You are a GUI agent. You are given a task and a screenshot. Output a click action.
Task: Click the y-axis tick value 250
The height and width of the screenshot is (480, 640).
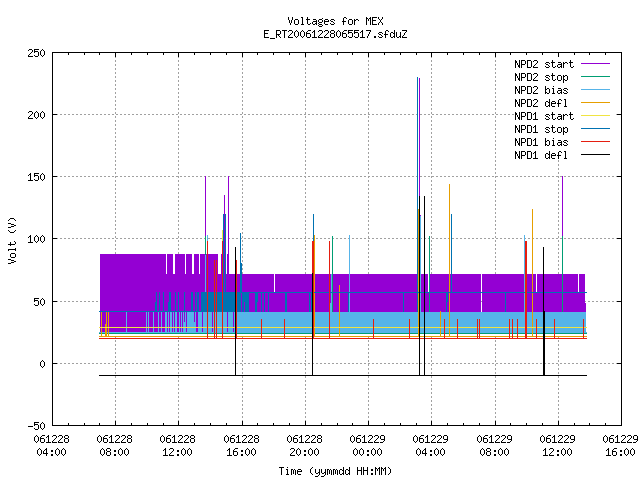36,53
